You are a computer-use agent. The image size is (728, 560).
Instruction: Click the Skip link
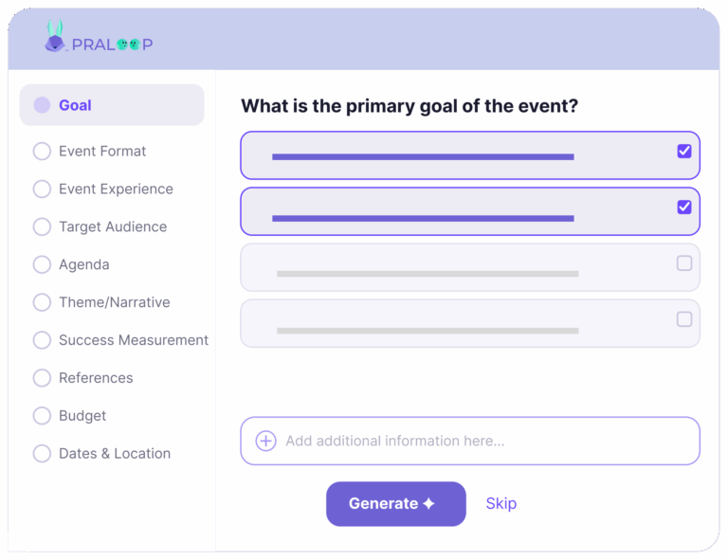501,503
